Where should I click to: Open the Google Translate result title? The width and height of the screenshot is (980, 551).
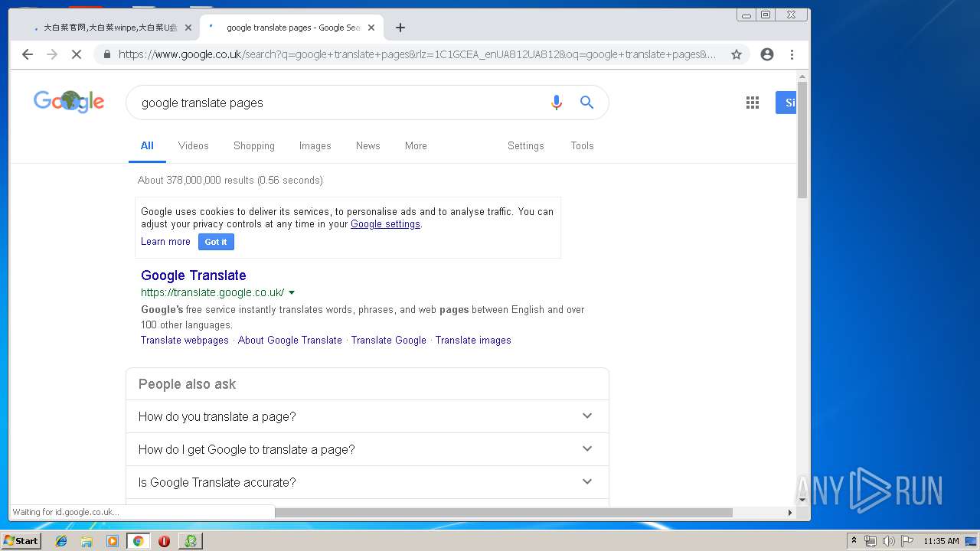194,275
